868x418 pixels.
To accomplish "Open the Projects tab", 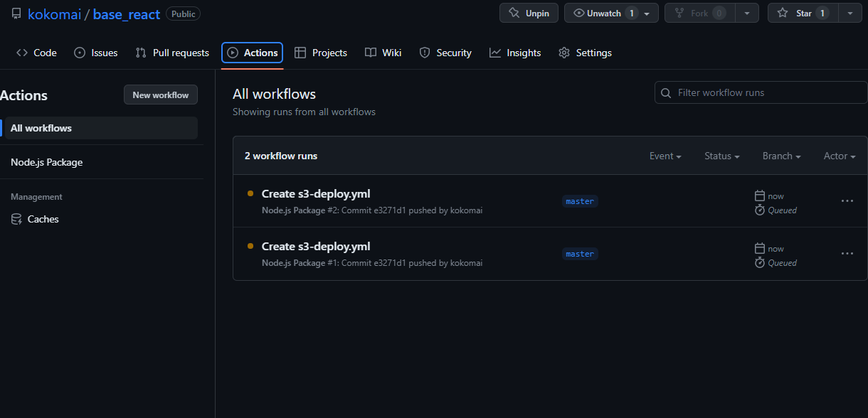I will 321,53.
